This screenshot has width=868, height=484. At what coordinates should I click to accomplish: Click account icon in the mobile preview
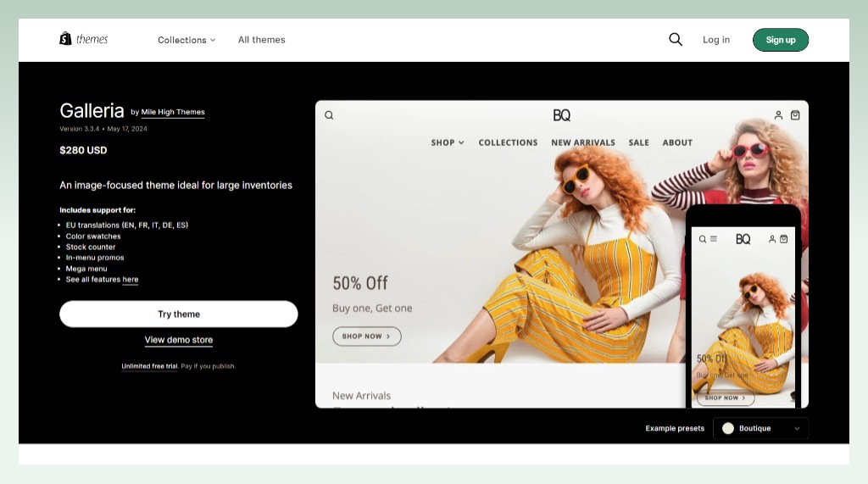(x=771, y=239)
